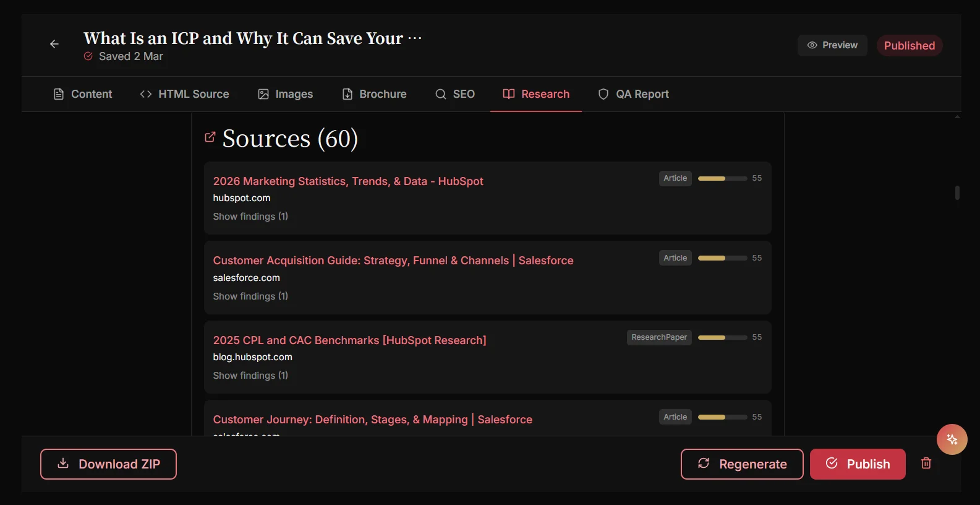This screenshot has width=980, height=505.
Task: Click score 55 on CPL Benchmarks card
Action: pyautogui.click(x=757, y=337)
